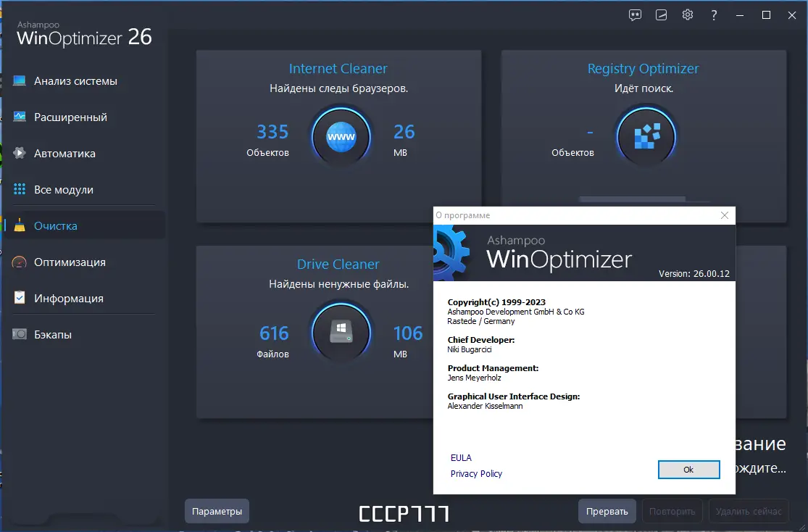Click the Найдены следы браузеров status text

point(338,88)
